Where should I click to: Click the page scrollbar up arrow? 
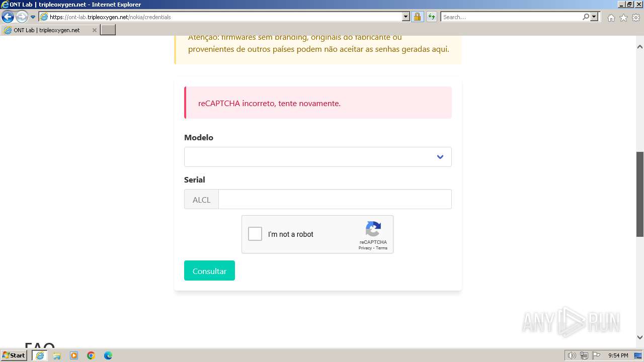(639, 47)
